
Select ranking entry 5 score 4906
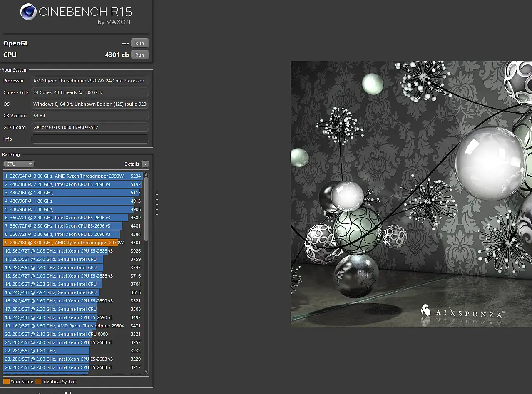point(73,209)
